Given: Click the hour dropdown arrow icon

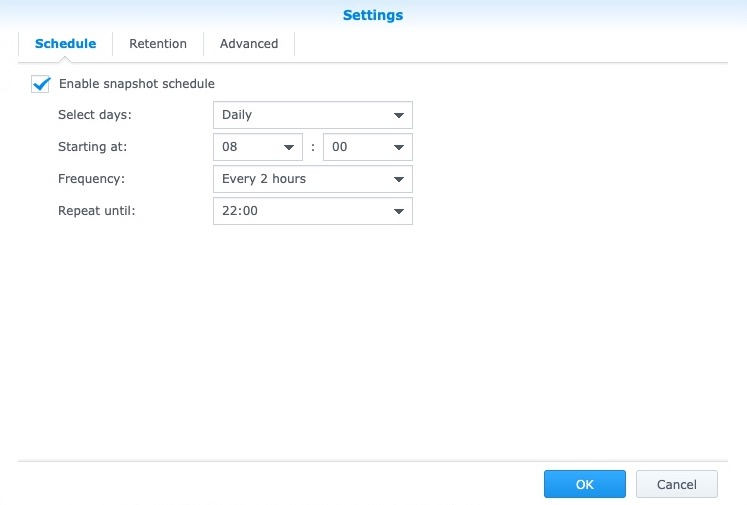Looking at the screenshot, I should click(x=289, y=147).
